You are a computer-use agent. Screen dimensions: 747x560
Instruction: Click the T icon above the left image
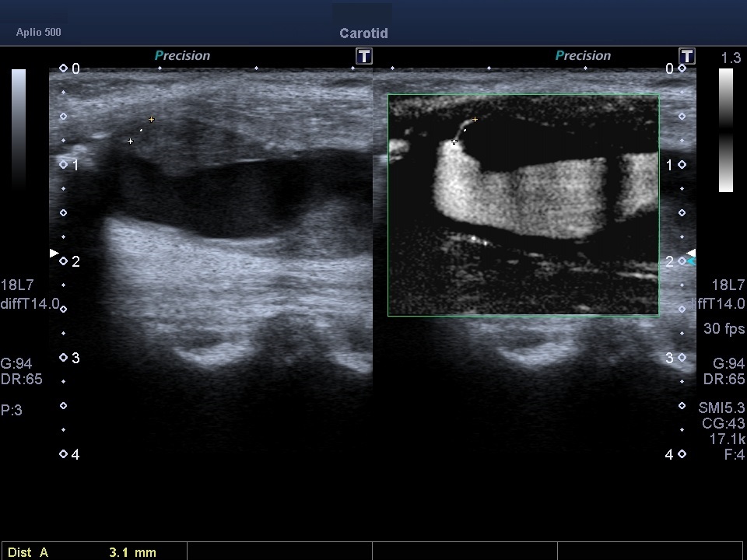pyautogui.click(x=363, y=56)
